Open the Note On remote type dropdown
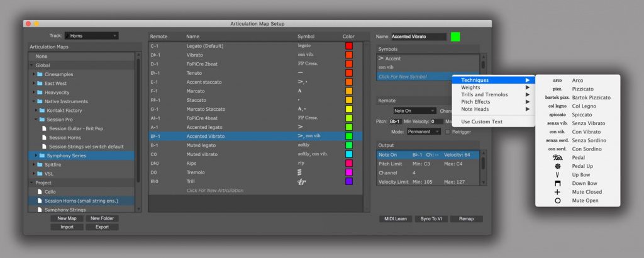The width and height of the screenshot is (644, 258). point(414,111)
